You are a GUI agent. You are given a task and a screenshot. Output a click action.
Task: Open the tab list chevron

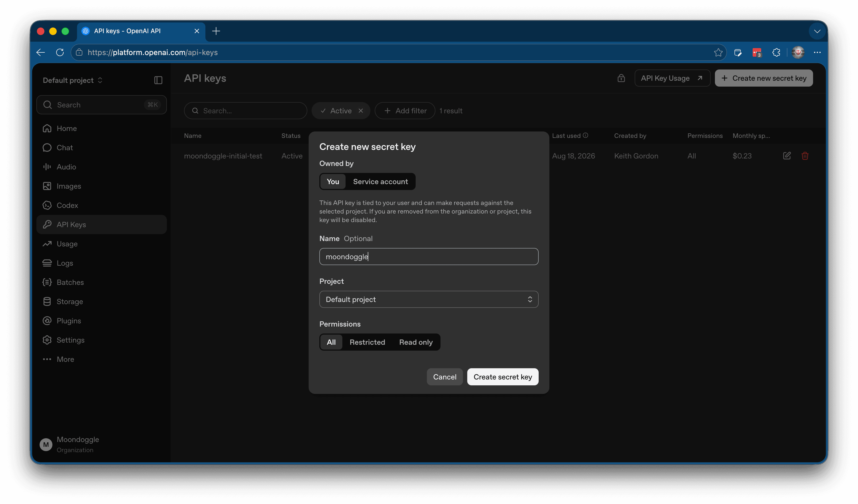point(817,31)
